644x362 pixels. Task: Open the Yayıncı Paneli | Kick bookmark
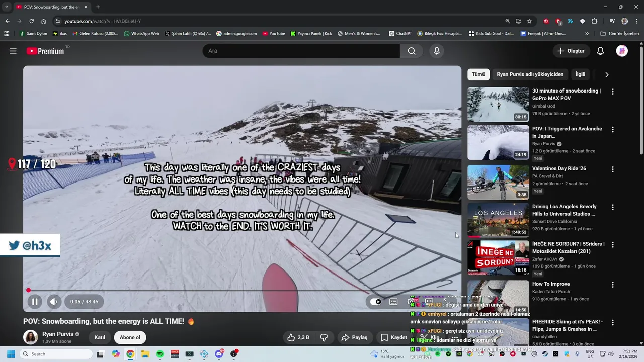pos(311,34)
